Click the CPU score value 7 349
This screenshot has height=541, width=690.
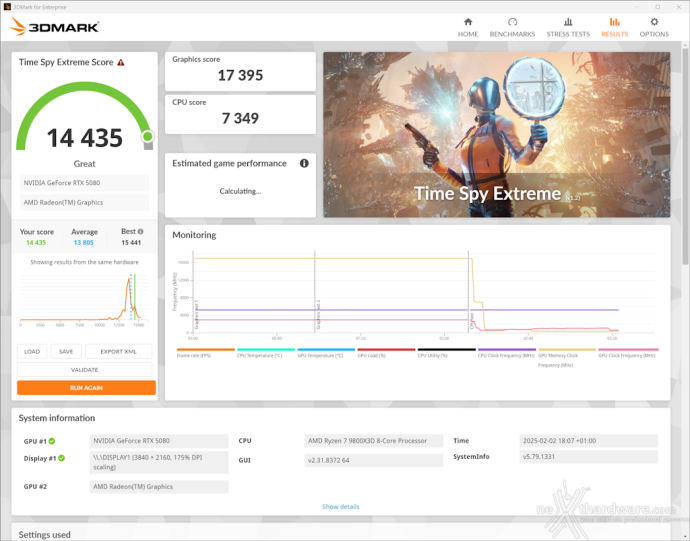[x=240, y=118]
